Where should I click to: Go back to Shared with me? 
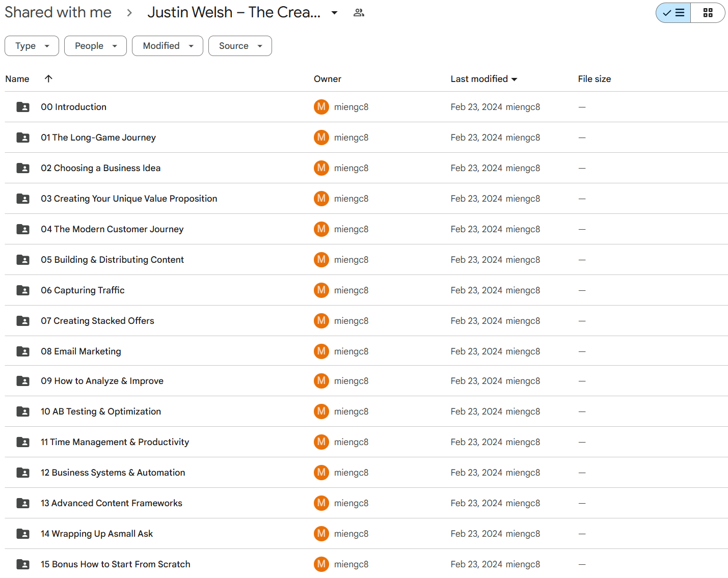click(58, 12)
